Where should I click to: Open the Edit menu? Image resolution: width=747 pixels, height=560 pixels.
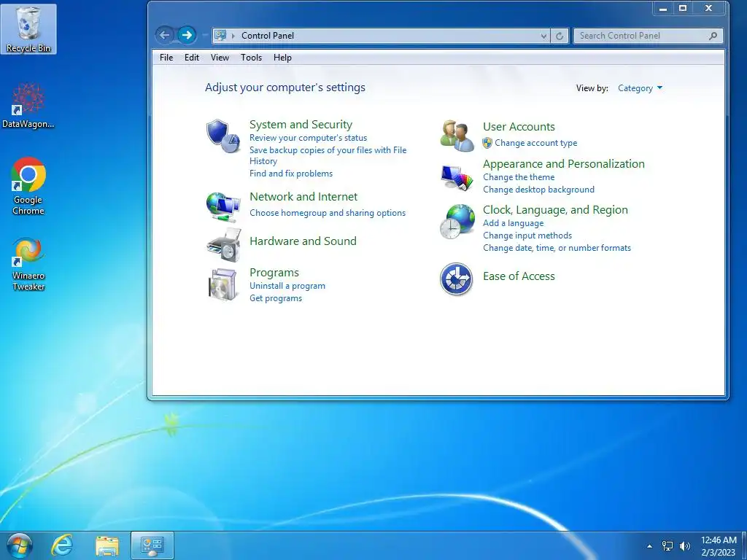click(x=192, y=58)
